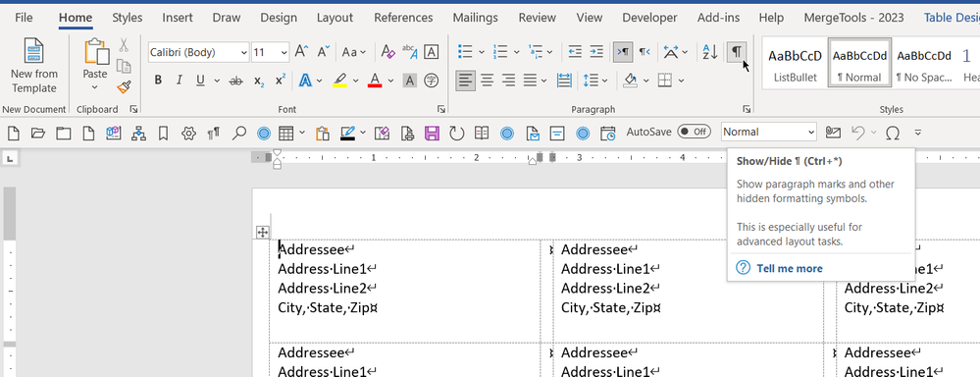Open the File tab
The image size is (980, 377).
click(24, 18)
